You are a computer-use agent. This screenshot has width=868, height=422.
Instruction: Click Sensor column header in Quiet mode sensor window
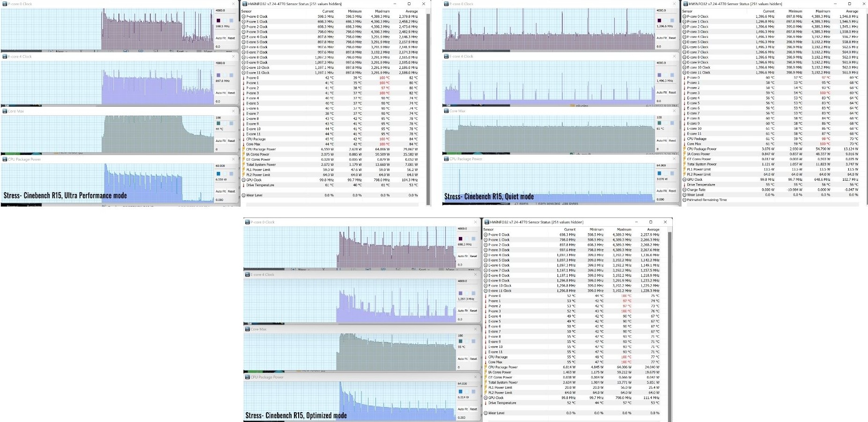click(687, 11)
